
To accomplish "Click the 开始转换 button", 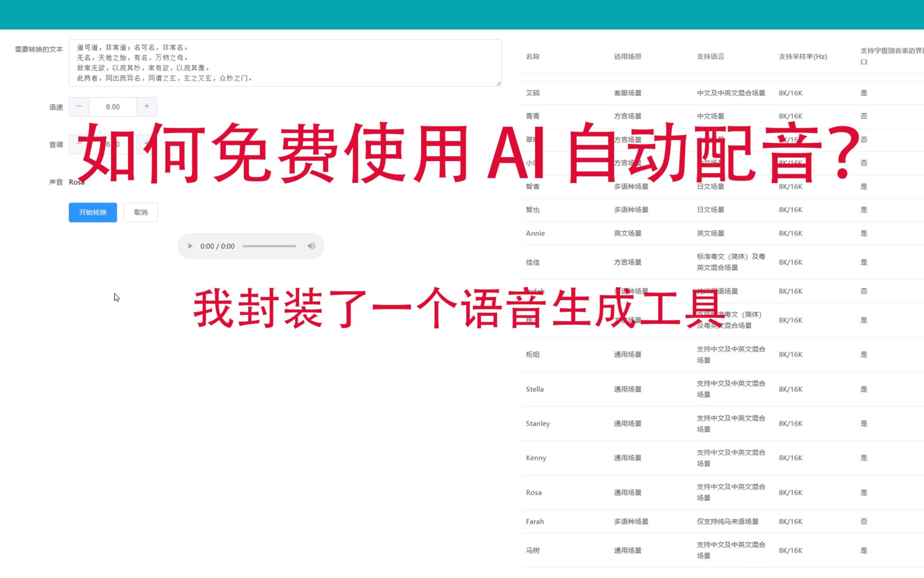I will [93, 212].
